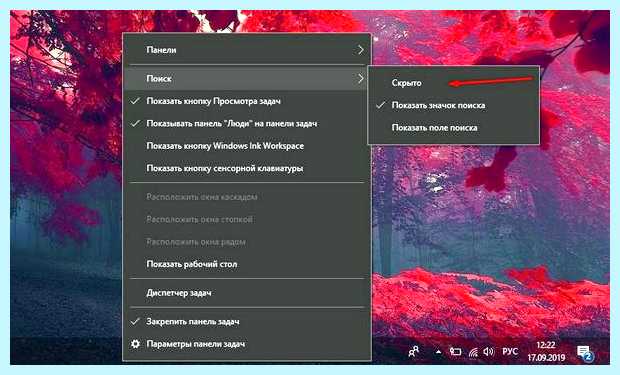Toggle Показывать панель "Люди" на панели задач
This screenshot has height=375, width=620.
(x=247, y=124)
